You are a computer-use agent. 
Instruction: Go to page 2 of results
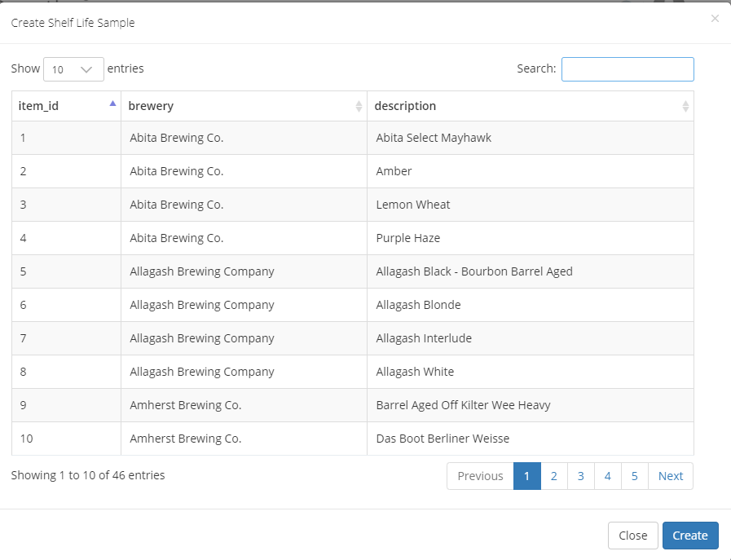[x=553, y=476]
